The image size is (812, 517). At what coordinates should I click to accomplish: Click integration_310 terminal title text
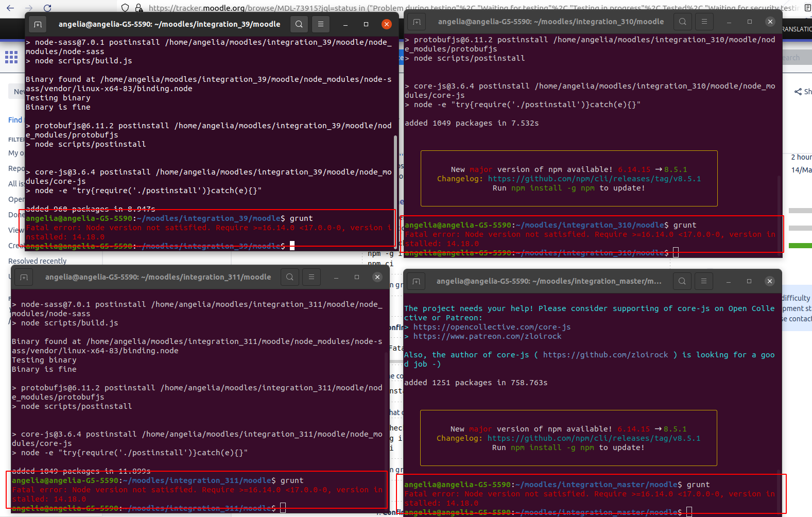click(x=551, y=22)
